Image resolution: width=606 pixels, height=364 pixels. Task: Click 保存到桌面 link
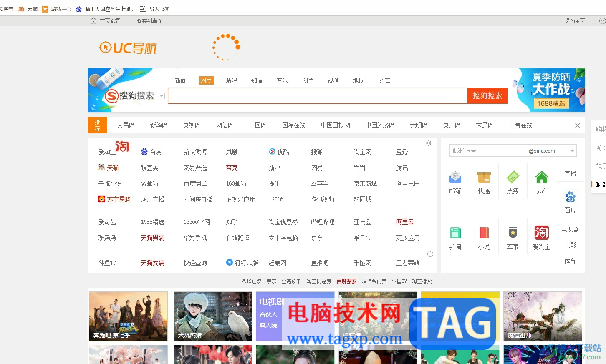click(x=150, y=21)
